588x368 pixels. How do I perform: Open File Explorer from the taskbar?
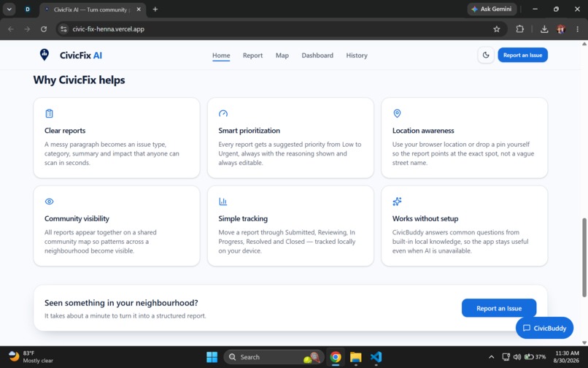[x=355, y=357]
